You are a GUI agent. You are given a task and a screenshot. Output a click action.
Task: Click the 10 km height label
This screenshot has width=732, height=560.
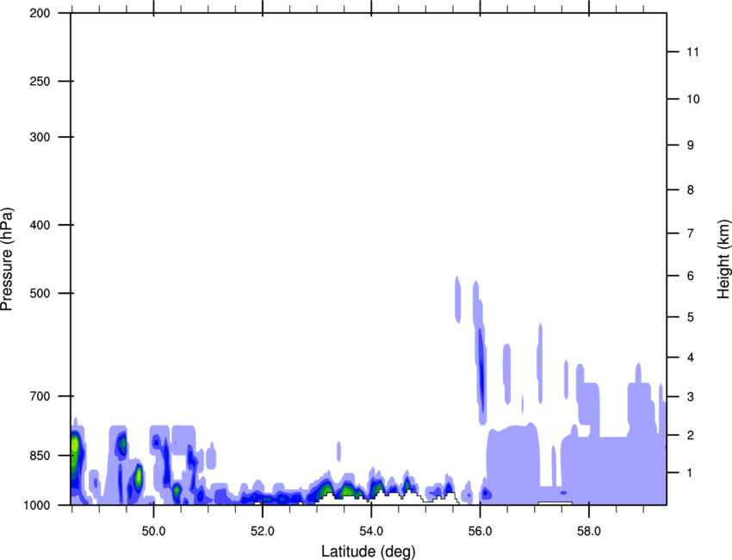pos(693,99)
